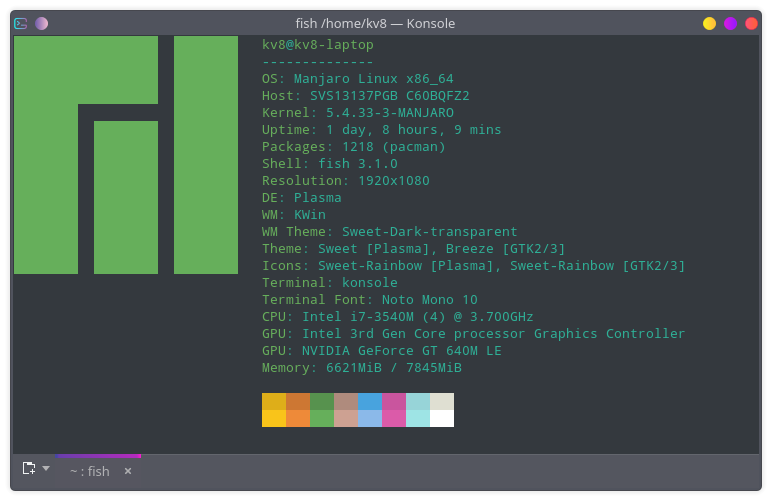Screen dimensions: 772x501
Task: Open the Konsole window menu icon
Action: tap(21, 23)
